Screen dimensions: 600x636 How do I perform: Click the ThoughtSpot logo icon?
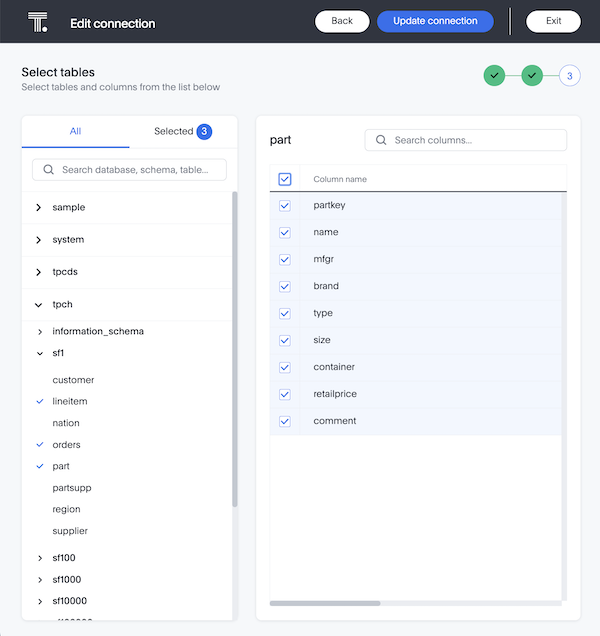[38, 22]
